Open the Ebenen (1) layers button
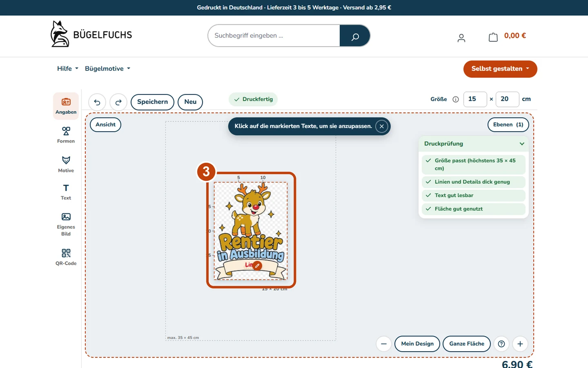 tap(508, 125)
